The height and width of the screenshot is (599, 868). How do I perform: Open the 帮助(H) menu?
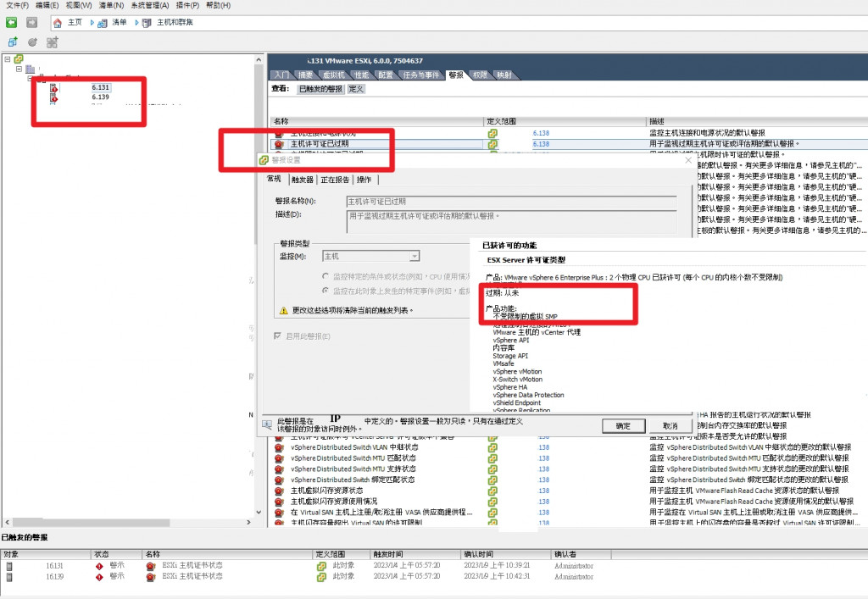(x=218, y=5)
